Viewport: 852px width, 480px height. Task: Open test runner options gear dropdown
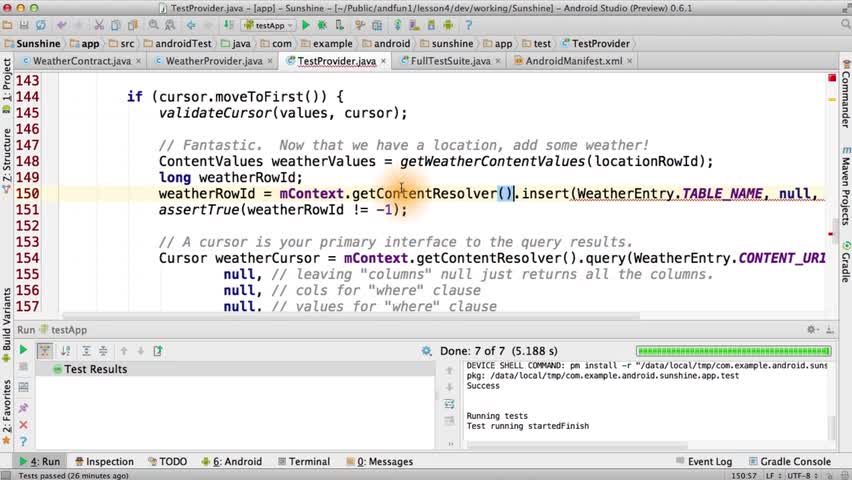click(x=427, y=351)
